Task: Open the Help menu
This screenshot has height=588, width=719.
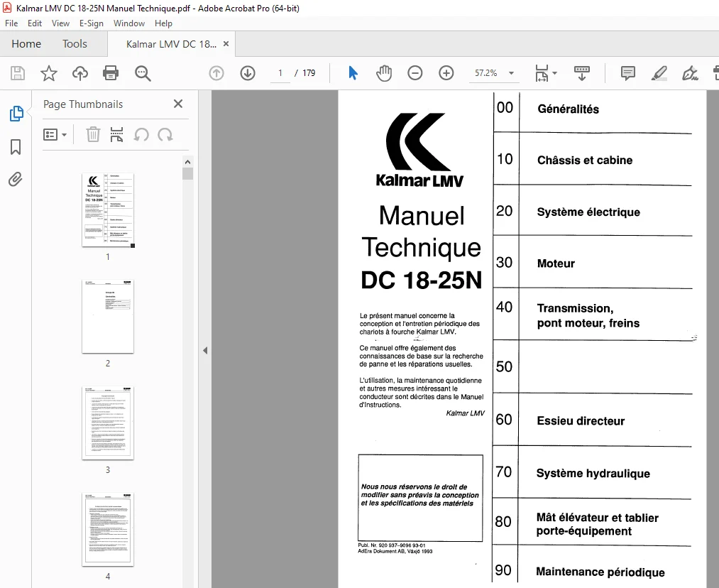Action: (x=163, y=23)
